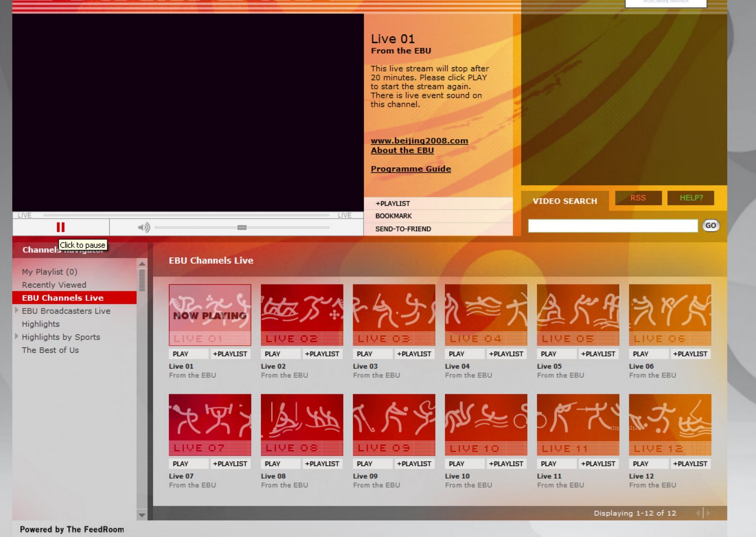Screen dimensions: 756x537
Task: Click the live stream progress bar
Action: pos(186,215)
